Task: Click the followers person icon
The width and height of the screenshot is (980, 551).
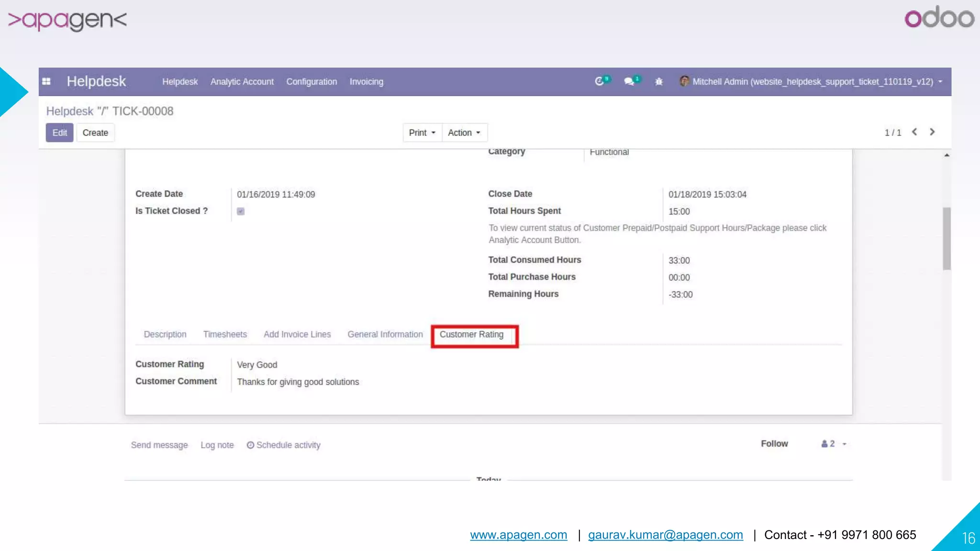Action: point(824,444)
